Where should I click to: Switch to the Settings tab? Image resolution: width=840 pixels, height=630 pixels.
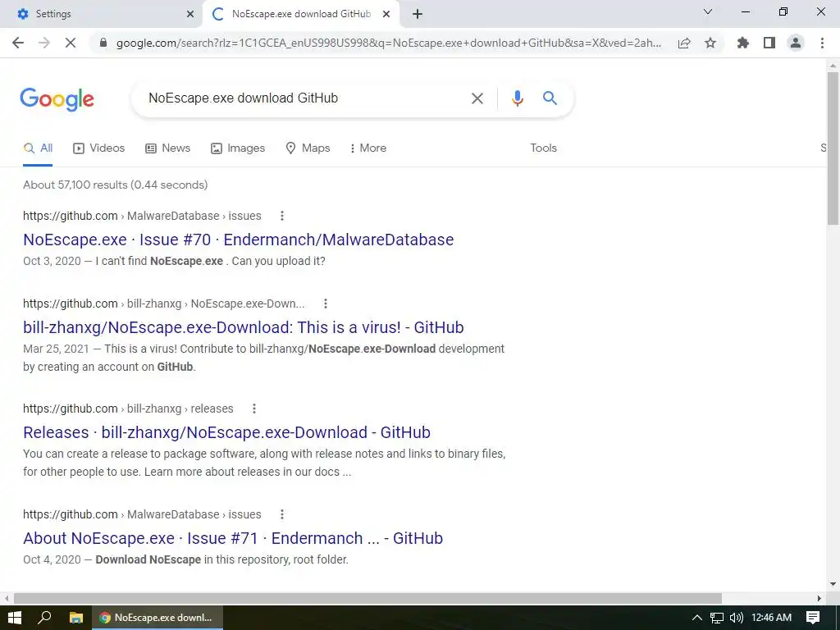click(x=101, y=14)
